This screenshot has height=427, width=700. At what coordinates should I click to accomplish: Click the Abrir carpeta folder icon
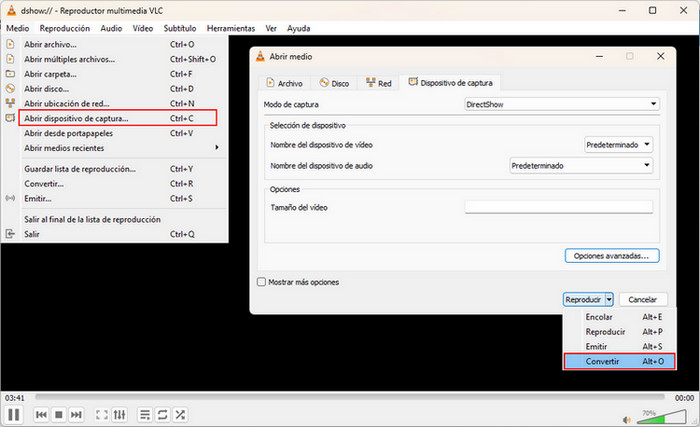point(10,74)
